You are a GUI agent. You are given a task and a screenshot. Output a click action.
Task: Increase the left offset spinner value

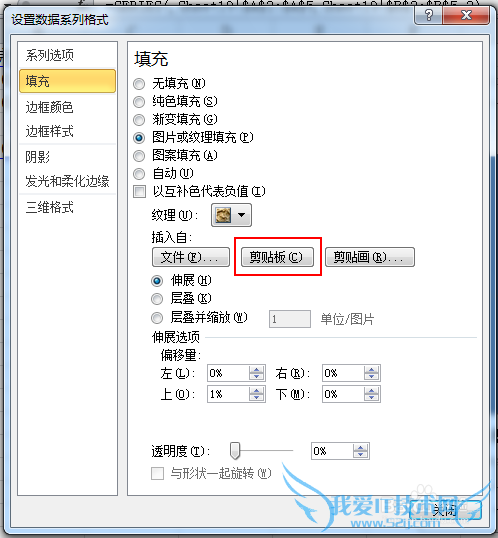click(x=256, y=369)
